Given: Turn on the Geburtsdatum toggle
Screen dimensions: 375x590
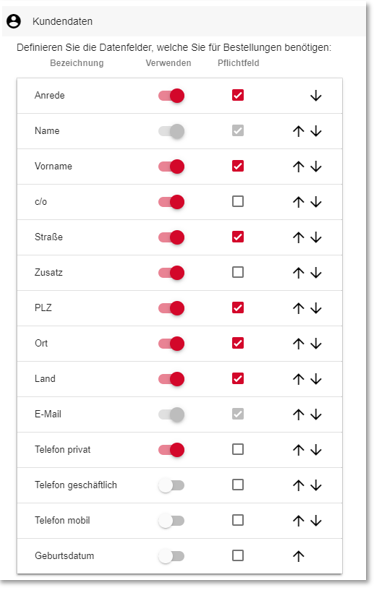Looking at the screenshot, I should pyautogui.click(x=171, y=556).
